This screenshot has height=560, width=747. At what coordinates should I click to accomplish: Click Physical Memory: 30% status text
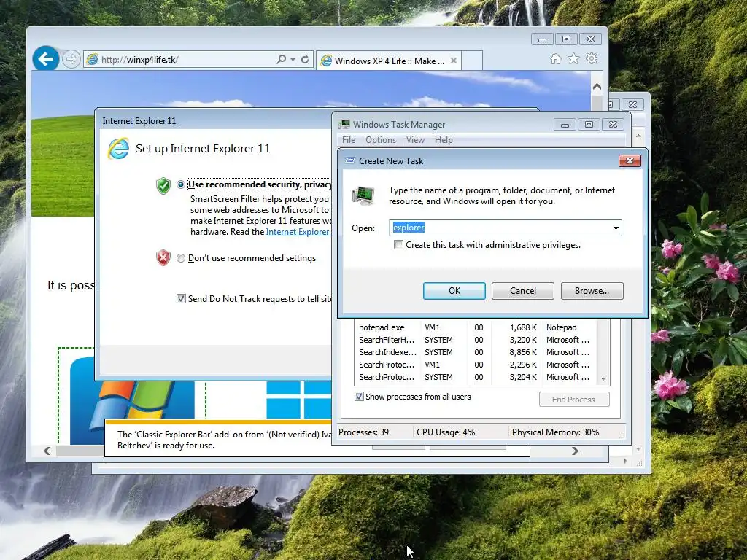tap(555, 432)
